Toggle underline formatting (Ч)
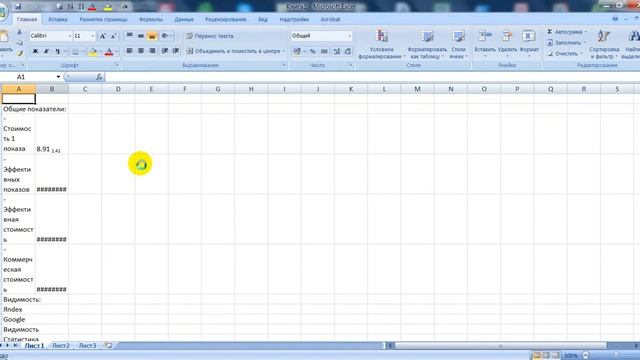Screen dimensions: 640x360 58,51
